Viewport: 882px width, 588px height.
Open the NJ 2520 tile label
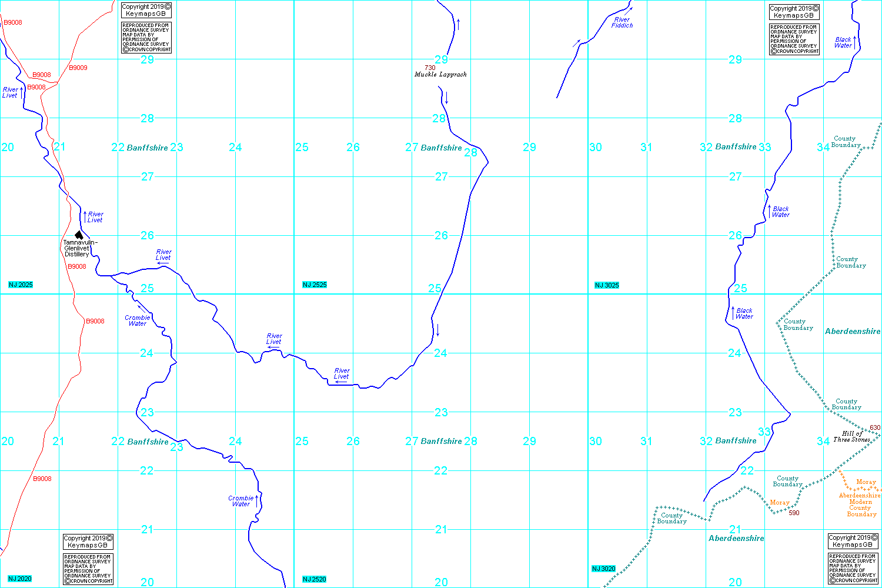314,579
